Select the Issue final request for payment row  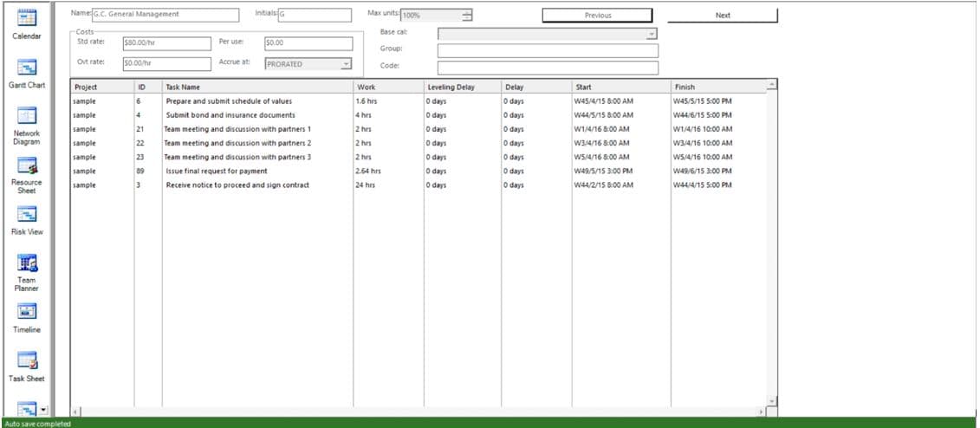(x=419, y=172)
